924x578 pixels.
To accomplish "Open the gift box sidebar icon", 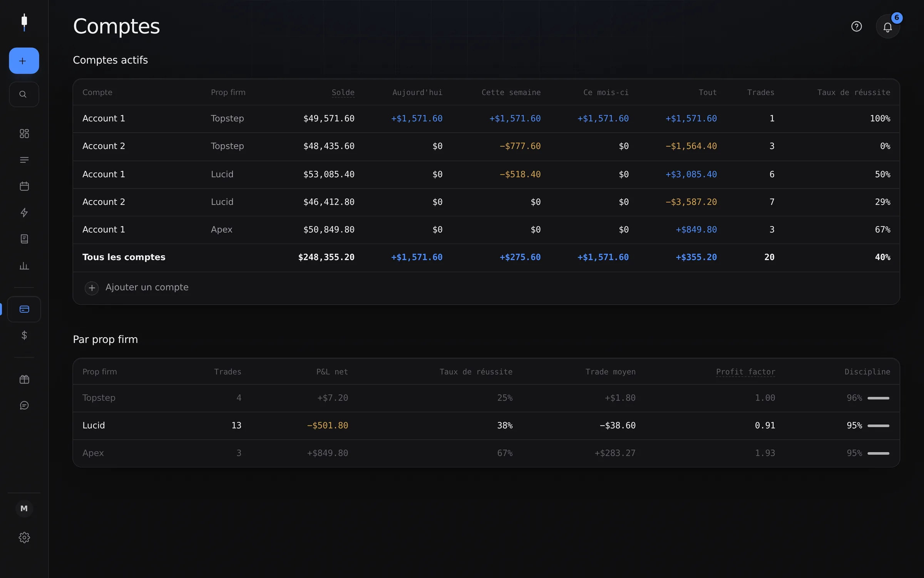I will coord(24,380).
